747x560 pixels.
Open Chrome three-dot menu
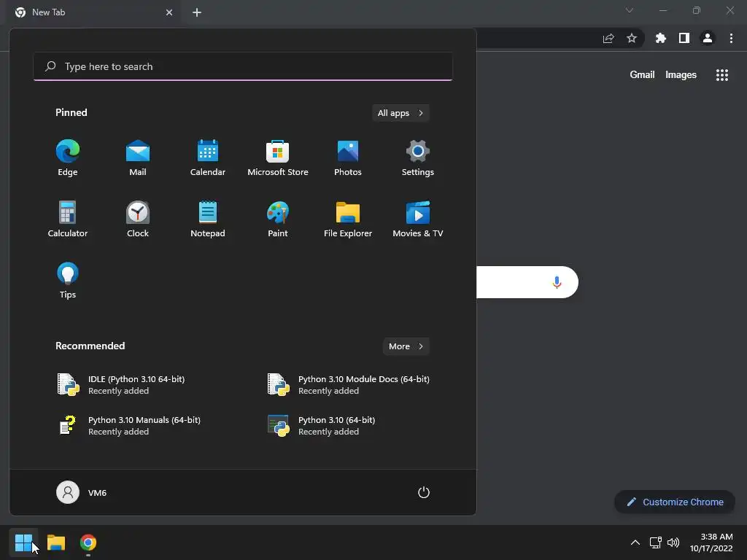pos(731,38)
